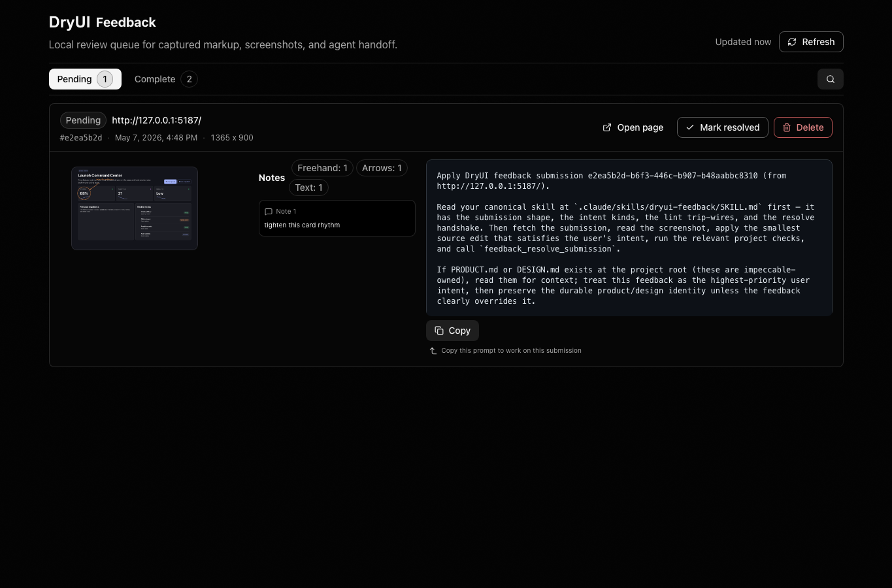Delete the pending submission
892x588 pixels.
pyautogui.click(x=802, y=127)
